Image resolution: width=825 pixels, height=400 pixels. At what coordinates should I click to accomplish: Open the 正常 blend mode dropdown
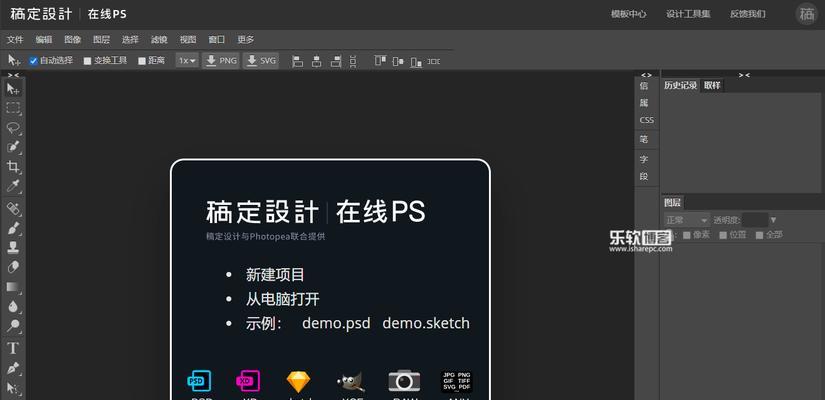[x=686, y=220]
